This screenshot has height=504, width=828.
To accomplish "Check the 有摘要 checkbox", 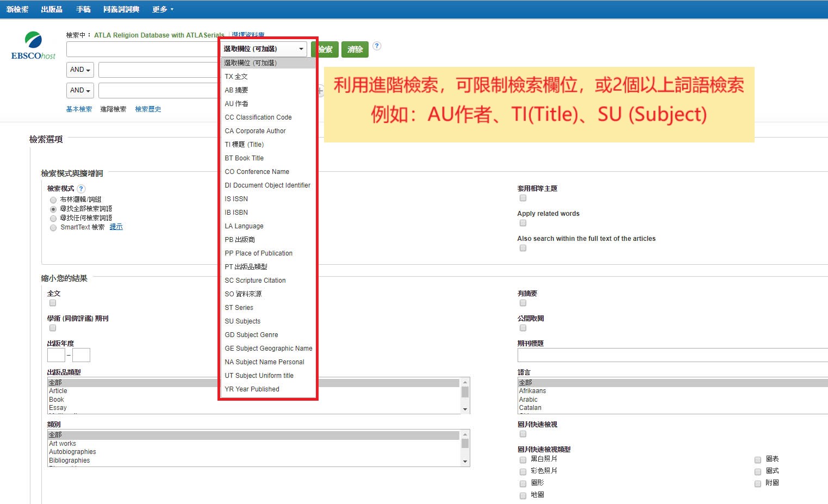I will pyautogui.click(x=523, y=303).
